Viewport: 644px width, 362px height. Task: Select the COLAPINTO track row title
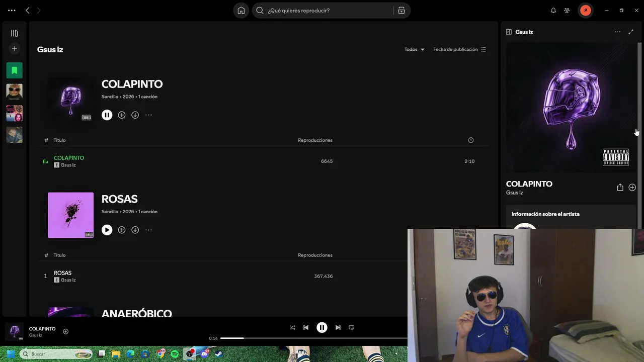69,158
